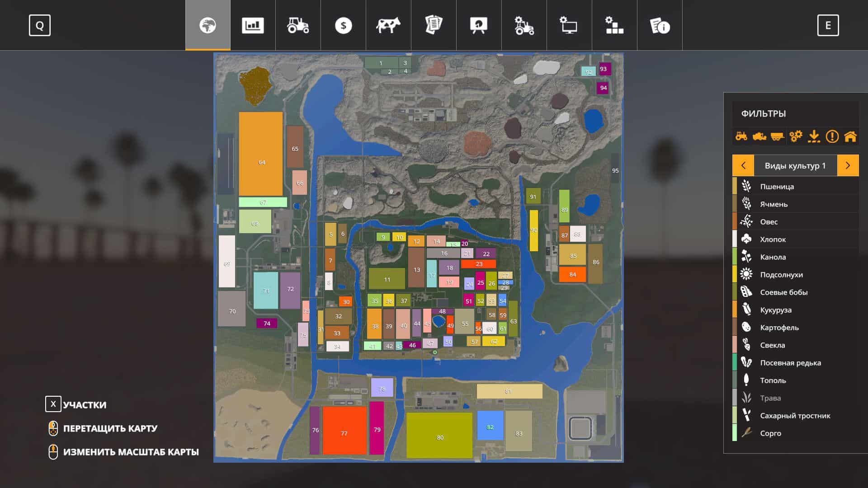Click the Кукуруза orange color swatch
This screenshot has height=488, width=868.
click(x=735, y=310)
